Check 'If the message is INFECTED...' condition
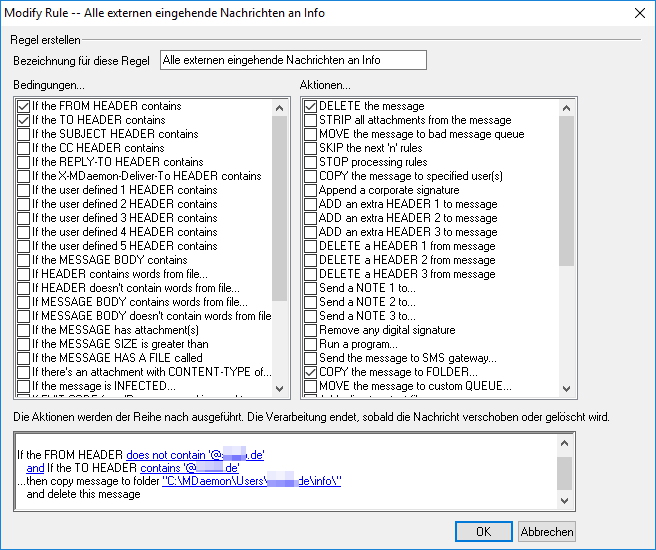 click(x=24, y=386)
